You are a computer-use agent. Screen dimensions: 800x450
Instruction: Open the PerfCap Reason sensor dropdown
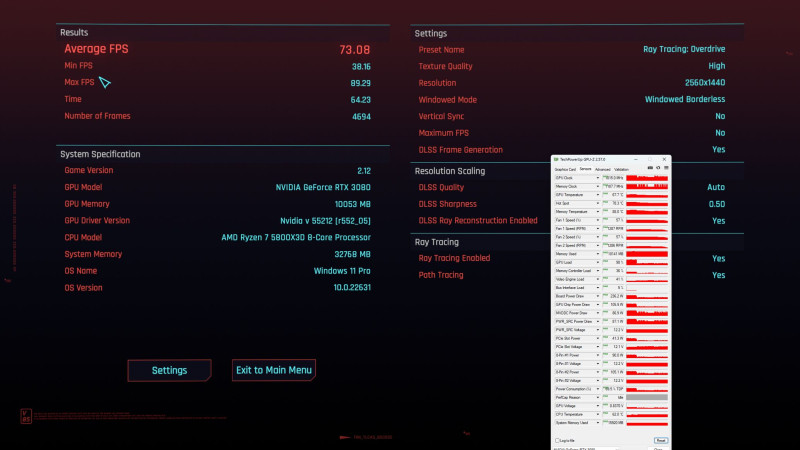598,397
